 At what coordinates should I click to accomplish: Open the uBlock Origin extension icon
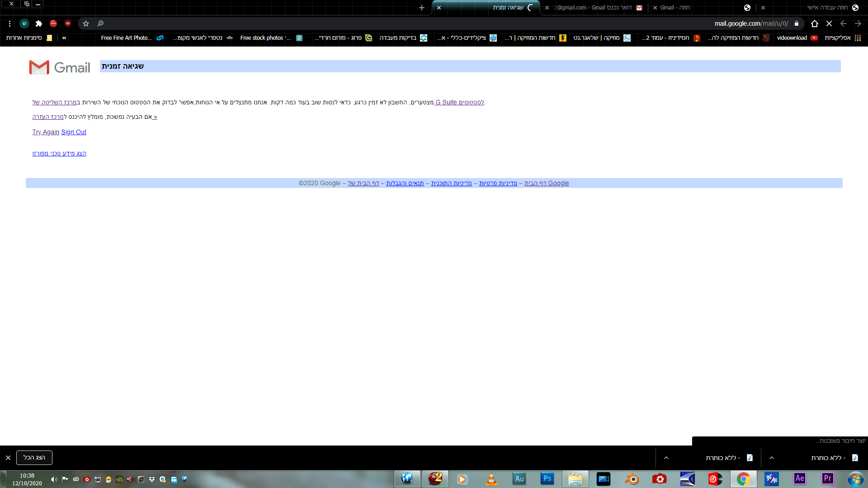pos(68,23)
